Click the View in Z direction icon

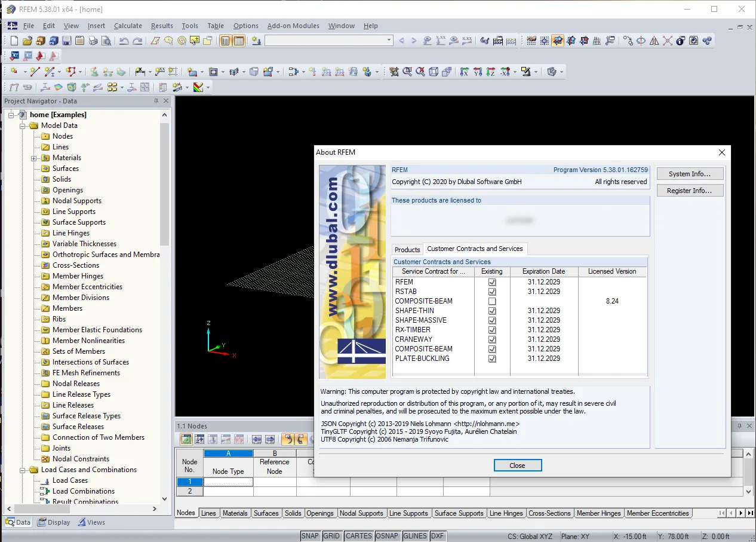pyautogui.click(x=491, y=72)
